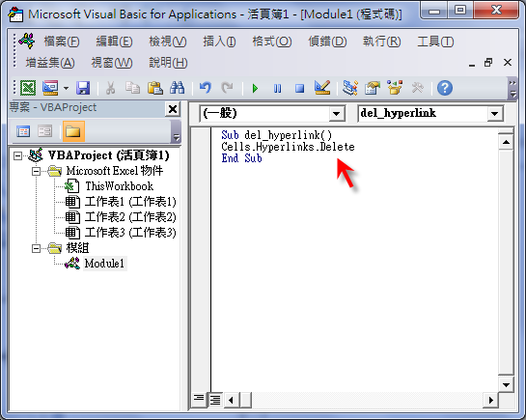Screen dimensions: 526x420
Task: Open the 增益集(A) menu
Action: (50, 63)
